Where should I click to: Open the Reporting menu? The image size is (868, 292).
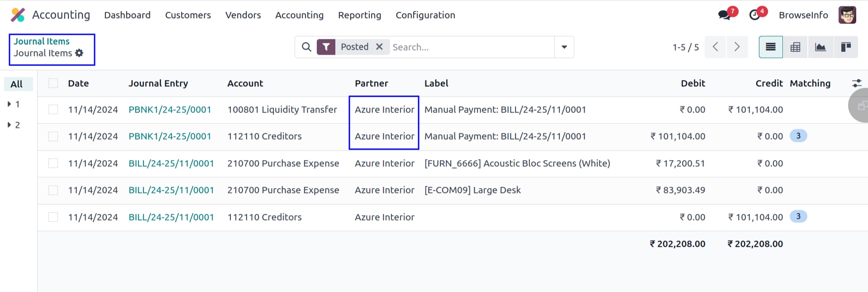pos(359,15)
